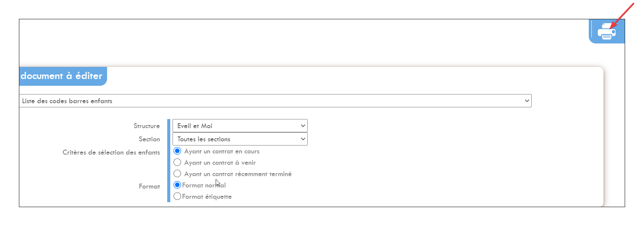The image size is (644, 226).
Task: Click the chevron arrow on the Section field
Action: coord(303,139)
